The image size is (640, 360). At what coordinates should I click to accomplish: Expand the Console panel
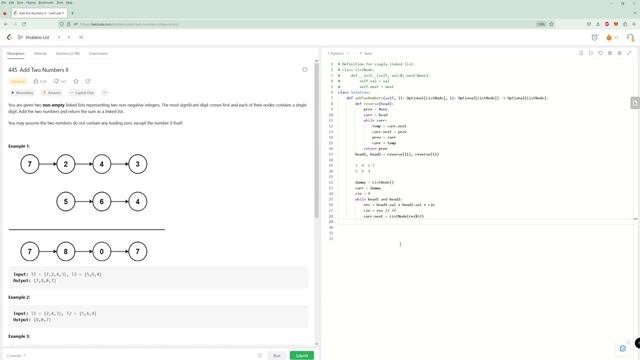coord(17,356)
